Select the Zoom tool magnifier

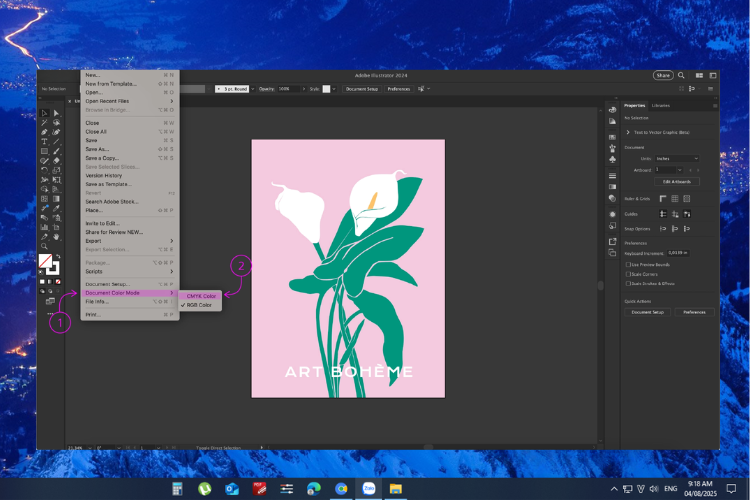point(44,246)
